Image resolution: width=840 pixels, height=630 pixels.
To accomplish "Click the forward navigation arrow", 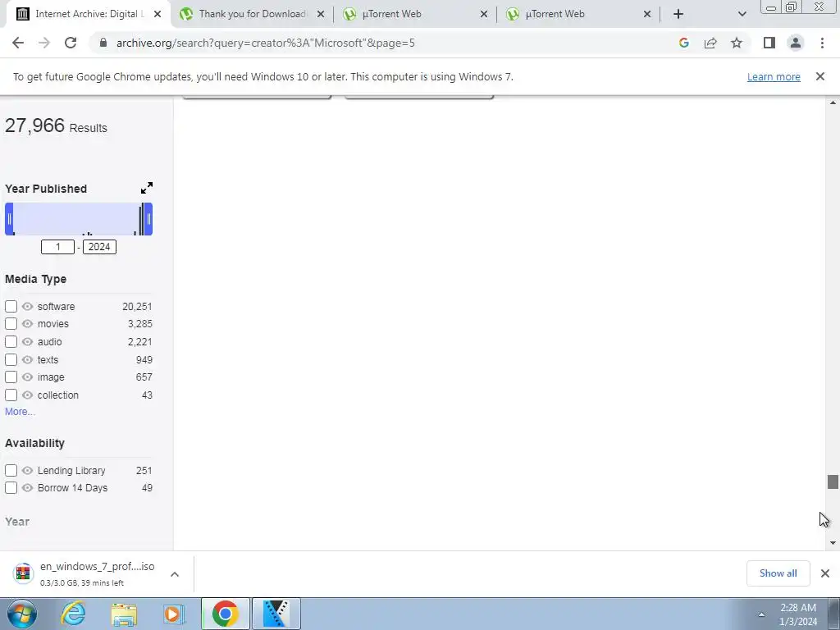I will pyautogui.click(x=44, y=43).
